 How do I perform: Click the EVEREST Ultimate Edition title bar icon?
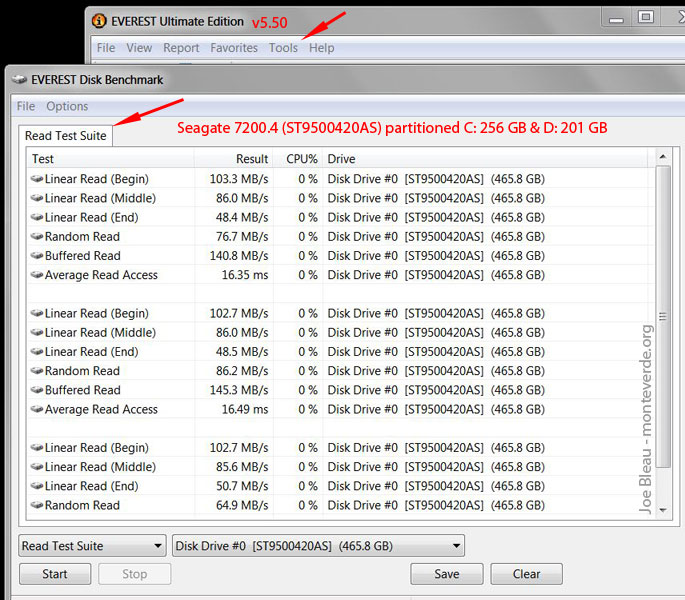point(99,21)
